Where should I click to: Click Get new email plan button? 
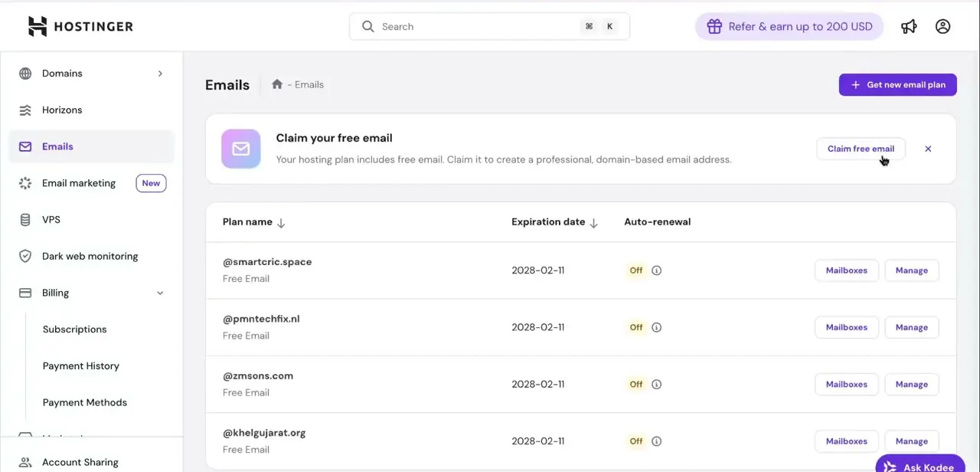[x=897, y=85]
